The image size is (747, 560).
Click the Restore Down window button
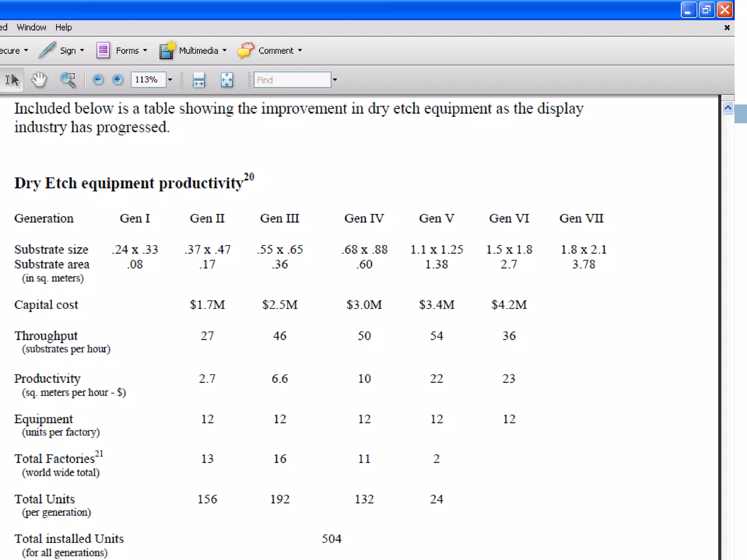click(707, 9)
